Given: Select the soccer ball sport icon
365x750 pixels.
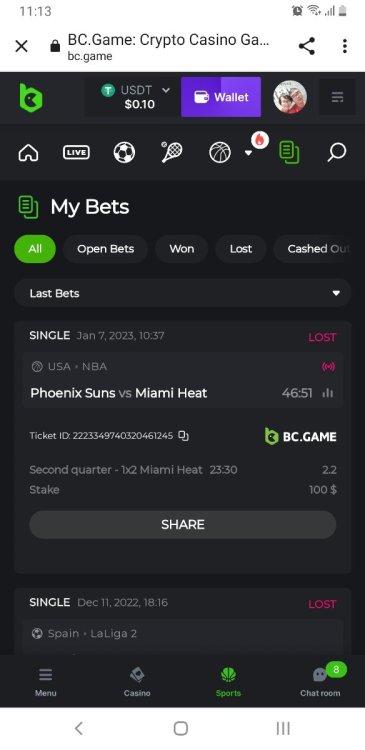Looking at the screenshot, I should [x=124, y=153].
